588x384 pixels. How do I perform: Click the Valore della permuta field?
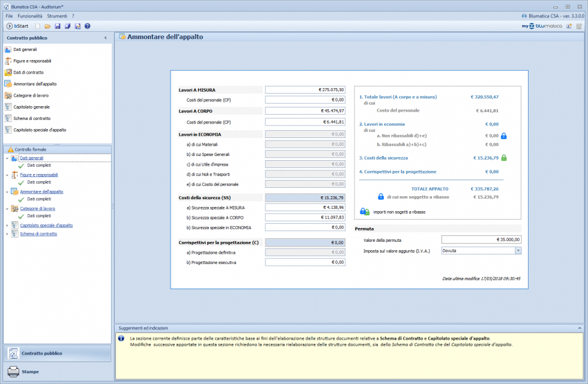(481, 239)
